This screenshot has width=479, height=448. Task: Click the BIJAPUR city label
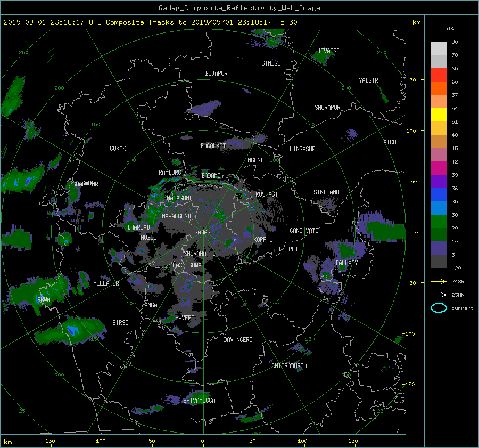[216, 74]
